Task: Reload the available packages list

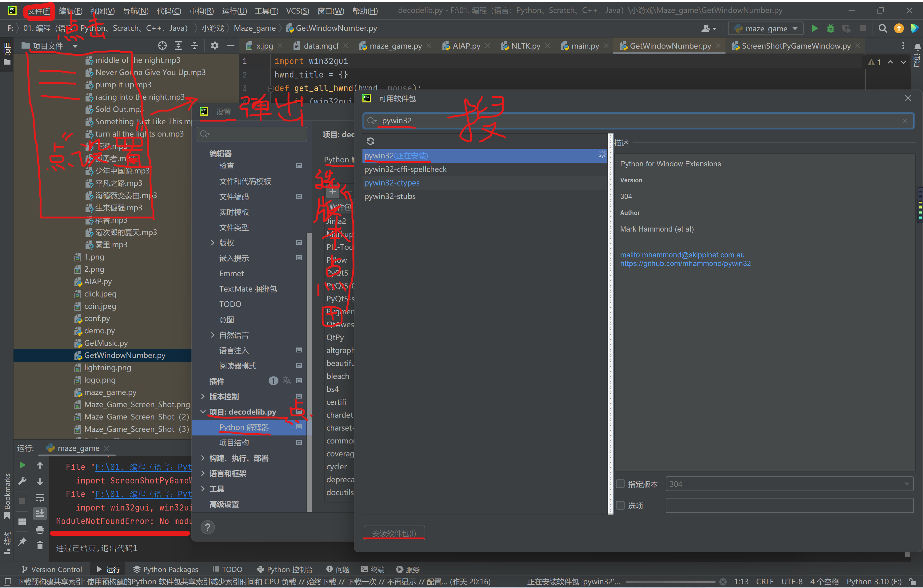Action: click(x=370, y=141)
